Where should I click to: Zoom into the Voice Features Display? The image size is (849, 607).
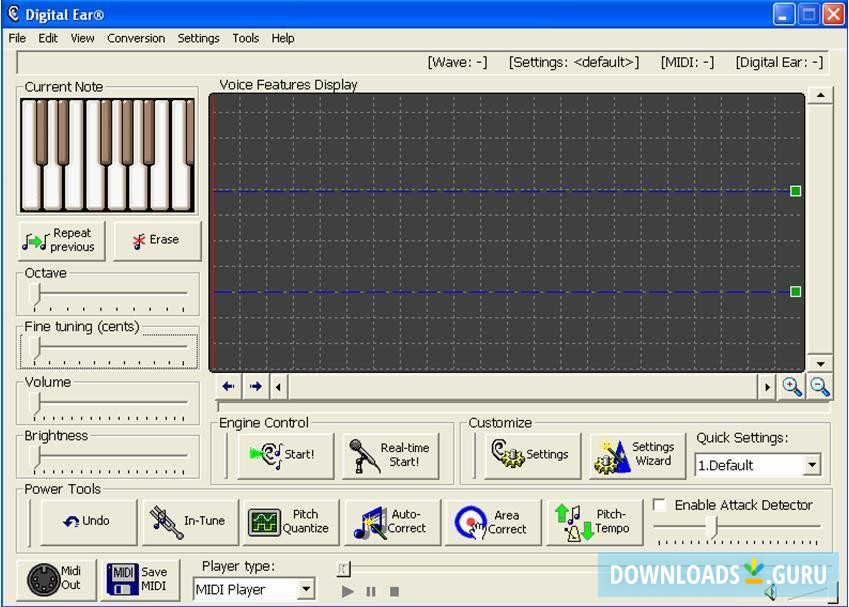click(792, 387)
